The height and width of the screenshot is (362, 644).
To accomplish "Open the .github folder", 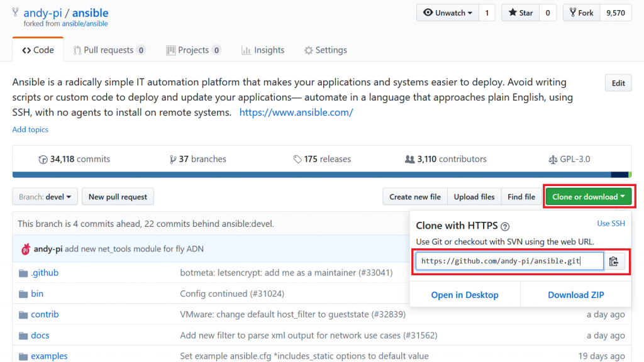I will click(x=45, y=273).
